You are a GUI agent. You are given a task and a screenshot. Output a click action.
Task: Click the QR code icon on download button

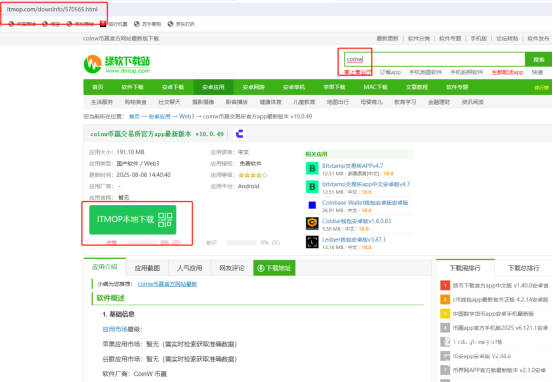[165, 220]
